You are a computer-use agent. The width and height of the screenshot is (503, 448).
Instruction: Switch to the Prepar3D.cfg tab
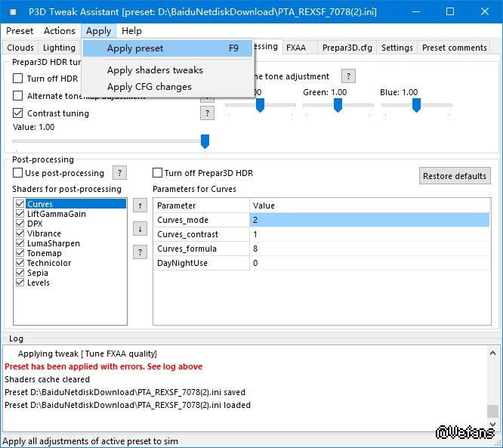(345, 48)
